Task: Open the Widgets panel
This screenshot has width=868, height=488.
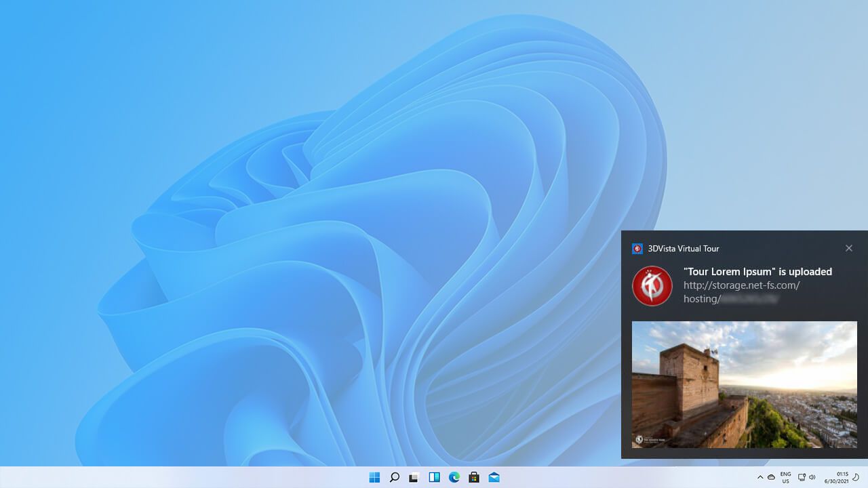Action: coord(434,478)
